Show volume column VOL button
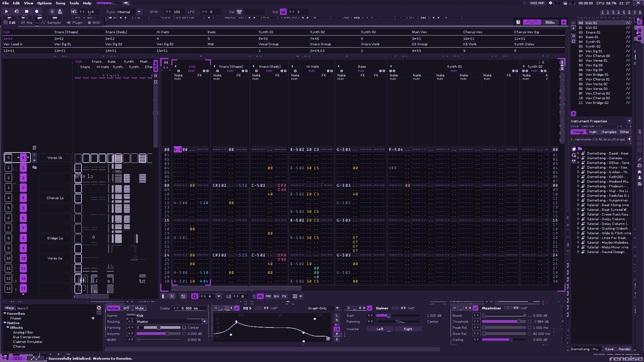Image resolution: width=644 pixels, height=362 pixels. pyautogui.click(x=260, y=296)
